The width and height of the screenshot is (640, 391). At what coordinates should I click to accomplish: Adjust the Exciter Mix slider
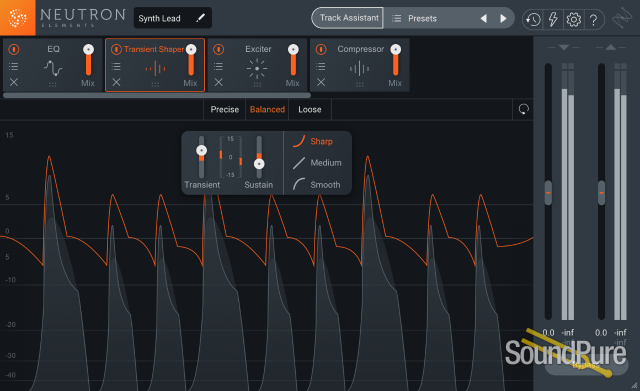tap(293, 60)
